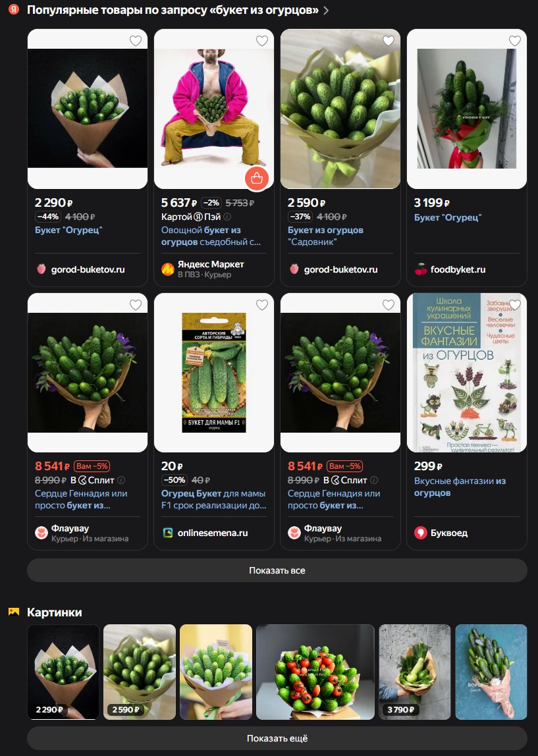Favorite the 2 290 ₽ Букет "Огурец" item
This screenshot has width=538, height=756.
point(136,41)
